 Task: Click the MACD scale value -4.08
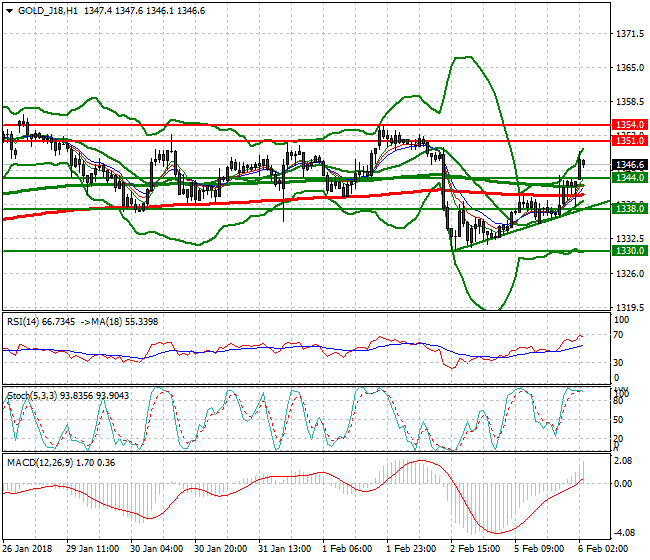coord(626,532)
